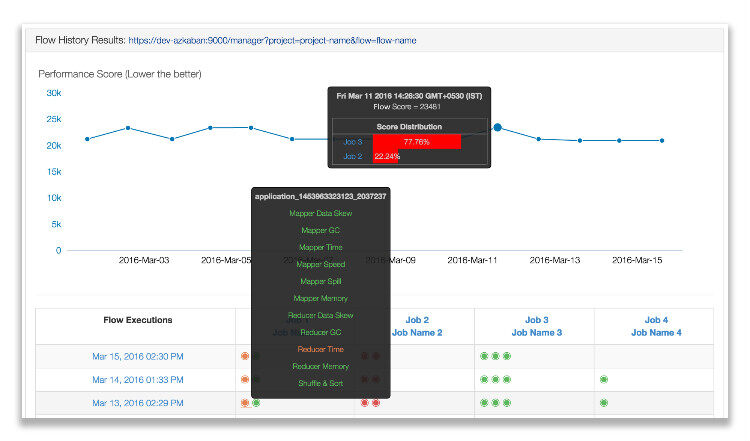750x441 pixels.
Task: Click Mapper Speed in application popup
Action: [320, 265]
